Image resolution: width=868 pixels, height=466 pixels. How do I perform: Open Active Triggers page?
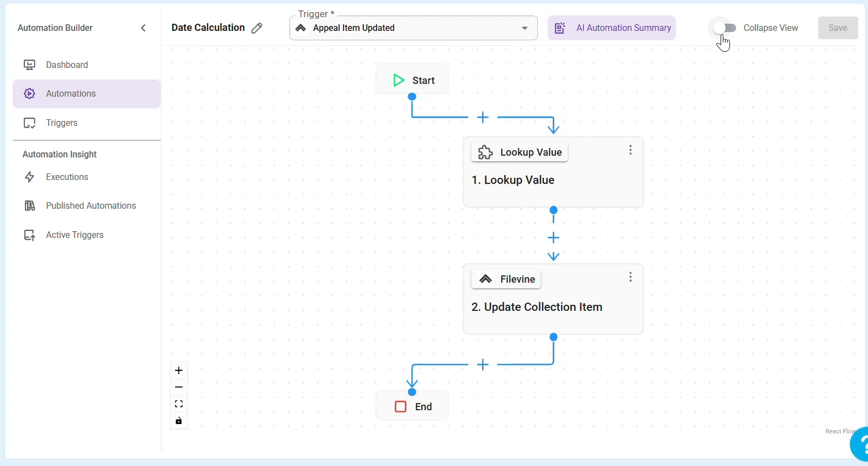pyautogui.click(x=87, y=235)
